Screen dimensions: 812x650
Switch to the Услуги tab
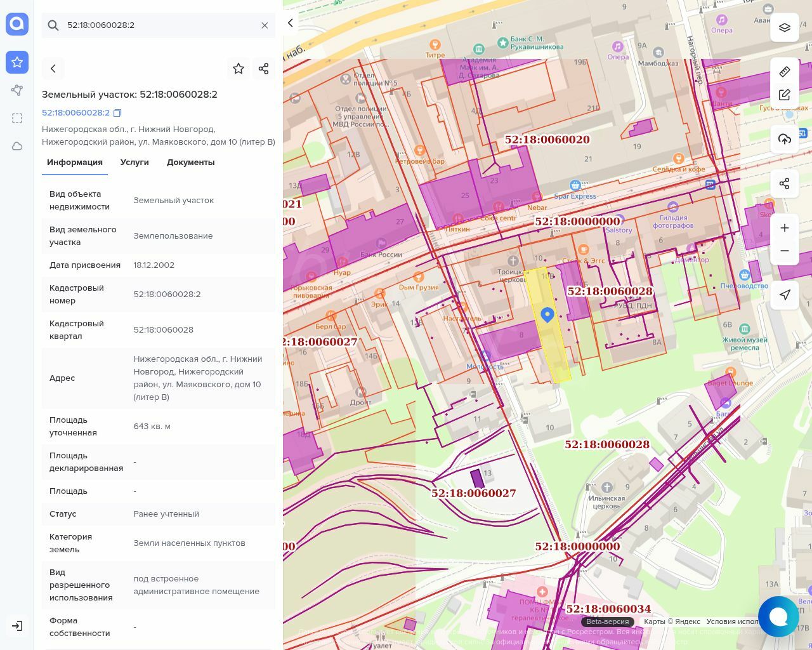click(134, 162)
